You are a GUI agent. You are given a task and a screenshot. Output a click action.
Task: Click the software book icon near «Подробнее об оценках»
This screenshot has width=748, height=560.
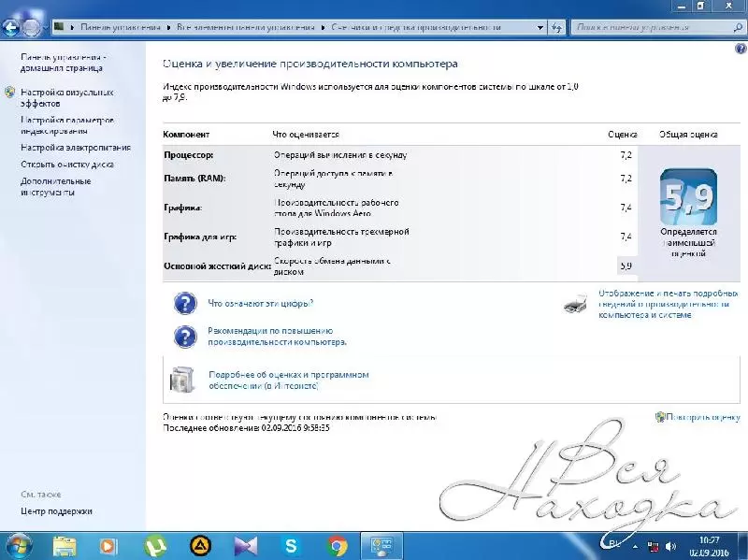[180, 379]
